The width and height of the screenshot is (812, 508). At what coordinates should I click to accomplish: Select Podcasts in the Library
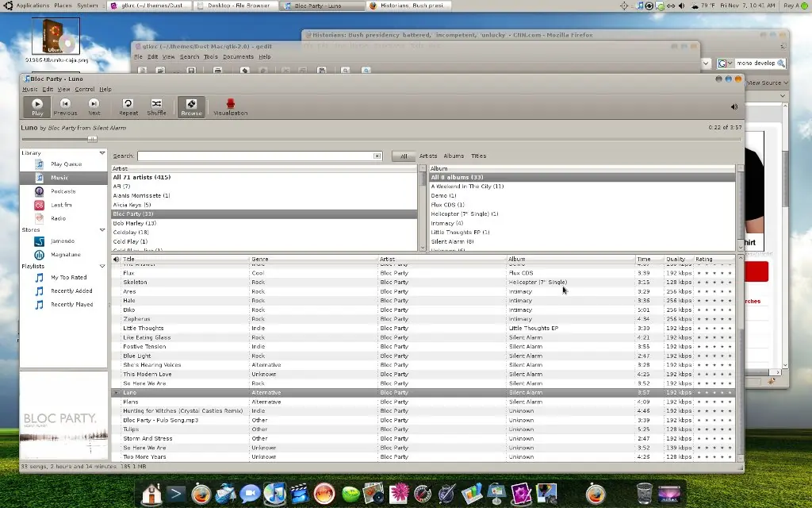pyautogui.click(x=63, y=191)
